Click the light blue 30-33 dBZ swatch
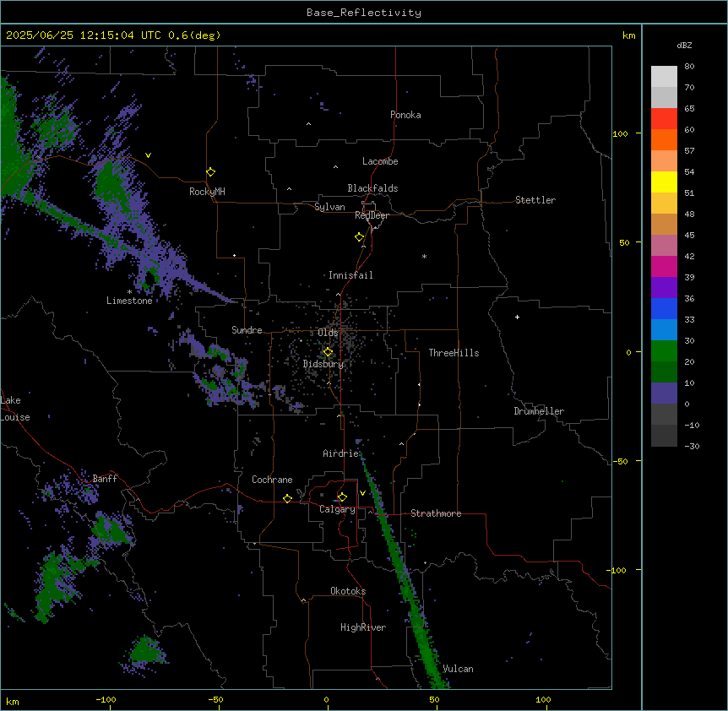This screenshot has width=728, height=711. pyautogui.click(x=664, y=330)
